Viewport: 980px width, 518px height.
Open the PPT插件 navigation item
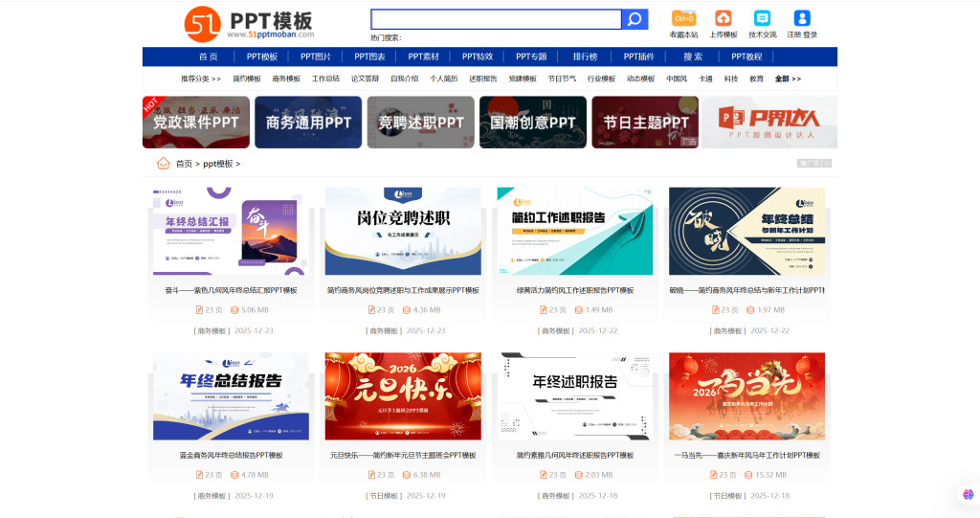[638, 56]
